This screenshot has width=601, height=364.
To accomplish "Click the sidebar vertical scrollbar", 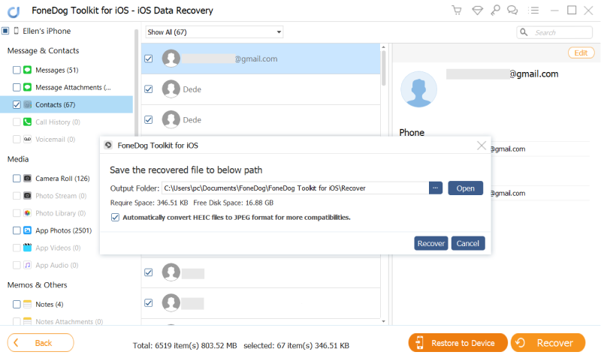I will pos(136,84).
